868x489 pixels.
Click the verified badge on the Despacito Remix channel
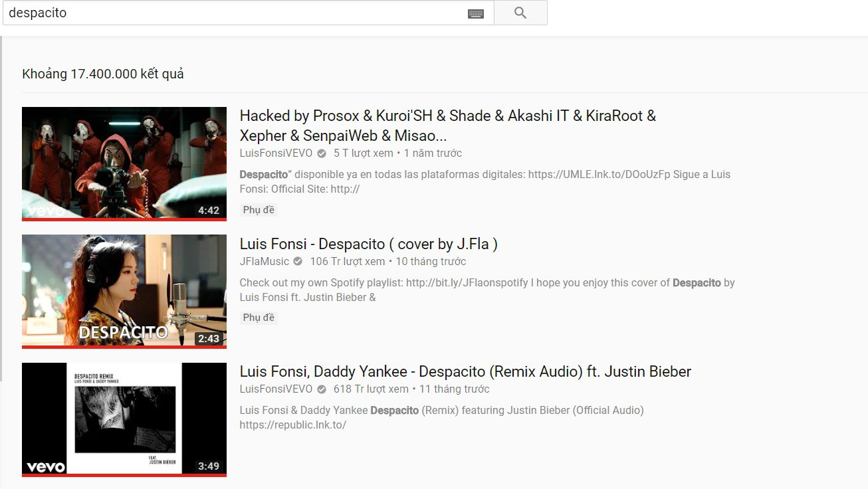tap(321, 389)
